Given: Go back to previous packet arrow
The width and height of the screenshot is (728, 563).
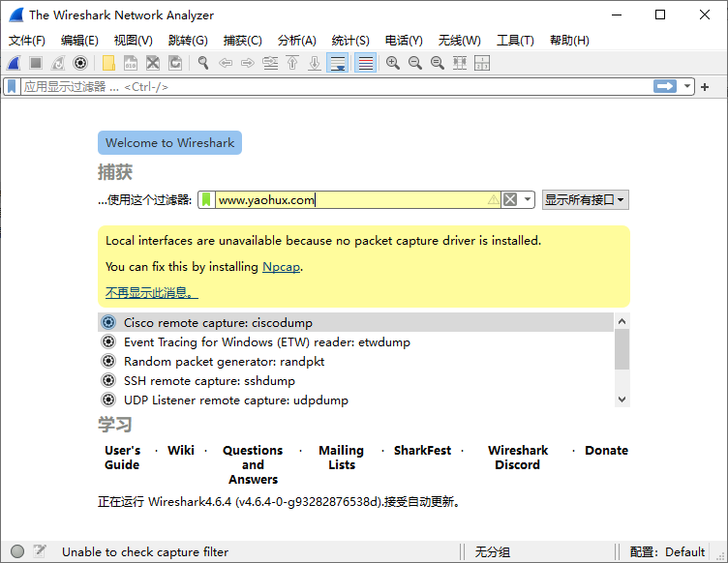Looking at the screenshot, I should 226,63.
